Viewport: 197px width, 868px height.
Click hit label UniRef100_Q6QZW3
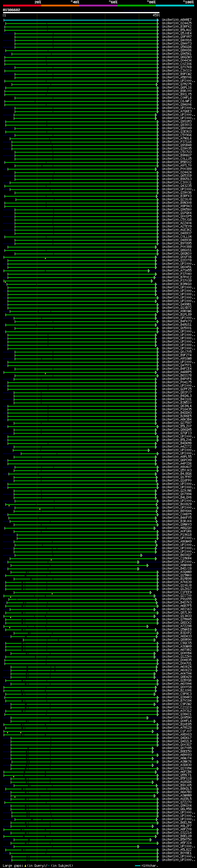(x=177, y=57)
